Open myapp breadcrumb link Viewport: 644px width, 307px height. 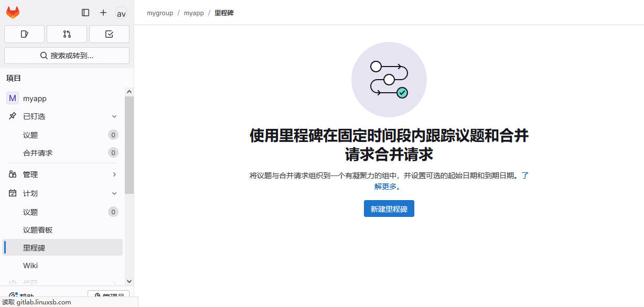[x=194, y=13]
